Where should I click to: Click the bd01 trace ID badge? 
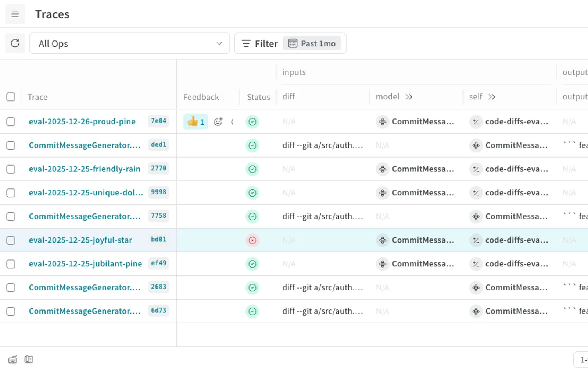[159, 240]
